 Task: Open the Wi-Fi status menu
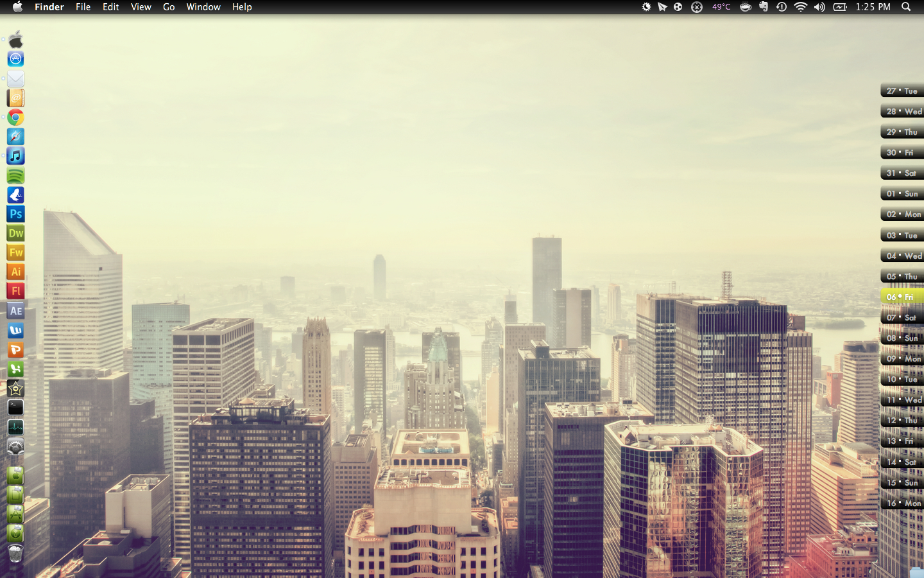(801, 7)
